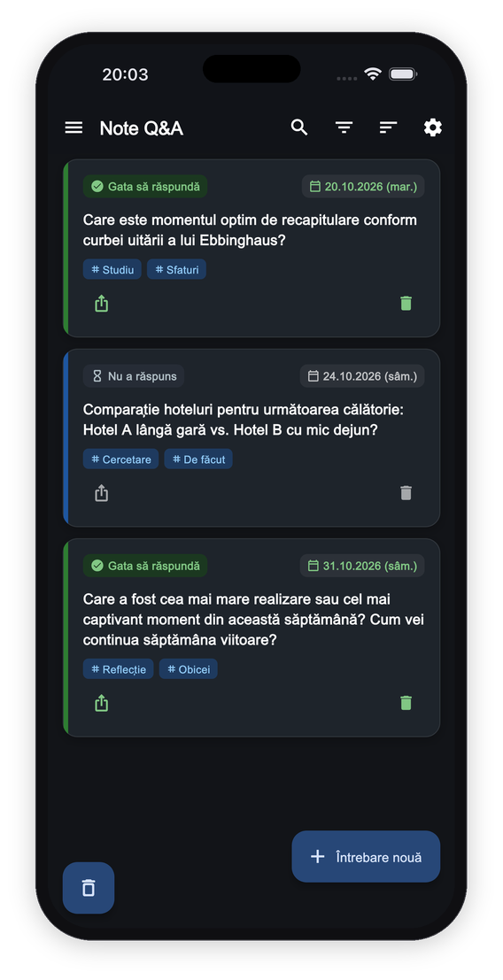Open the hamburger navigation menu
This screenshot has height=980, width=503.
[x=74, y=128]
